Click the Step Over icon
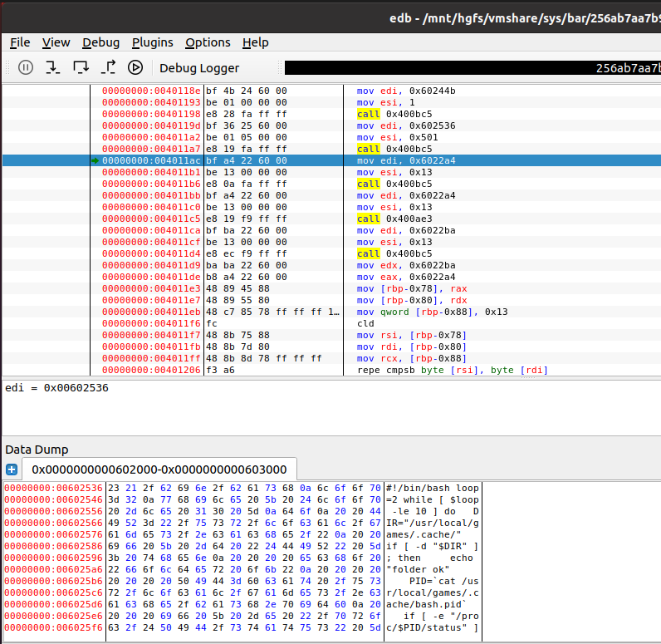 click(x=81, y=67)
